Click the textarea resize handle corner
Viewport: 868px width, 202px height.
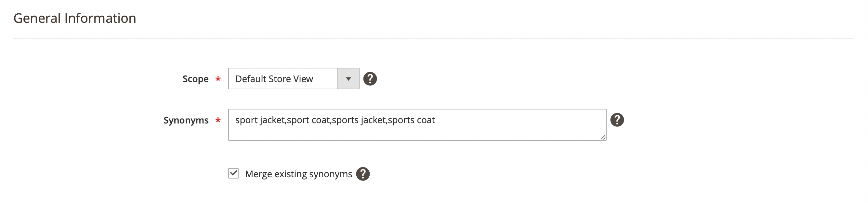click(x=603, y=137)
